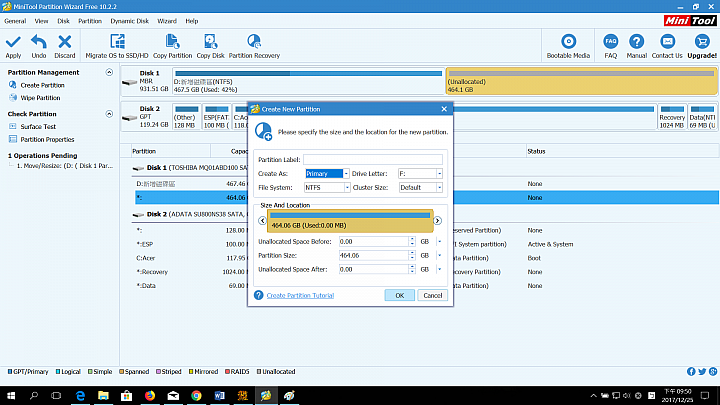Viewport: 720px width, 405px height.
Task: Open Word from taskbar
Action: pos(219,395)
